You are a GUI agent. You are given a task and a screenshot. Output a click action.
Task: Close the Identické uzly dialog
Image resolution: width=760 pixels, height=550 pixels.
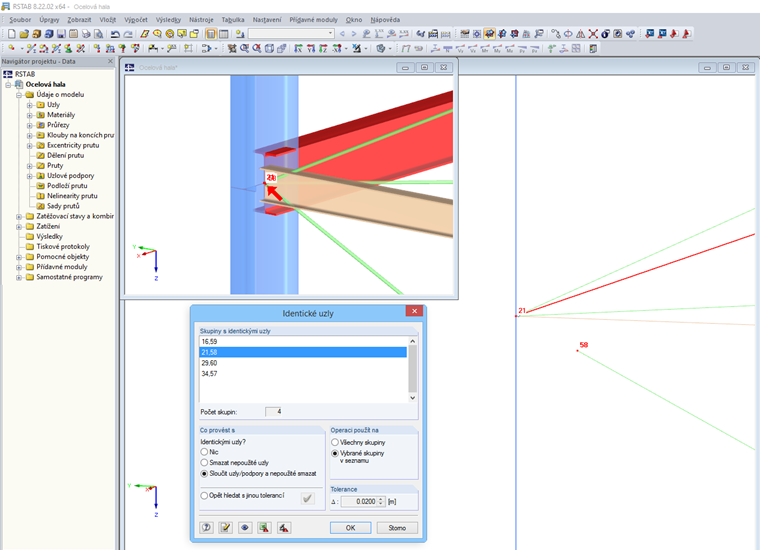point(414,311)
